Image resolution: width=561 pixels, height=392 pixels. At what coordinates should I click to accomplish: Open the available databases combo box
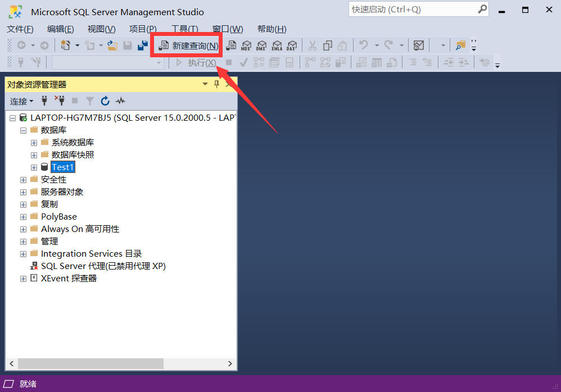point(108,63)
